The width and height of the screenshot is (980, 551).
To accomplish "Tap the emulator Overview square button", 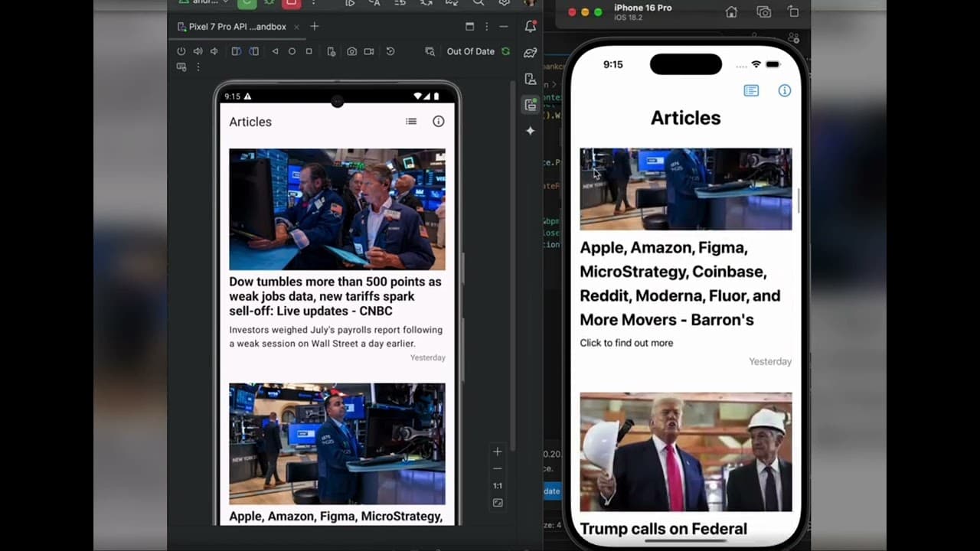I will 309,51.
